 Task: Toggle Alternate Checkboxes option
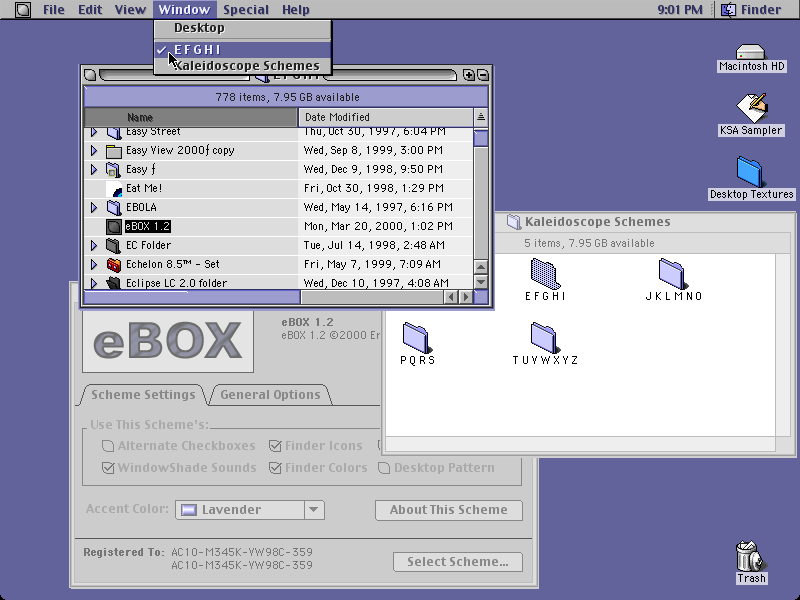coord(108,446)
